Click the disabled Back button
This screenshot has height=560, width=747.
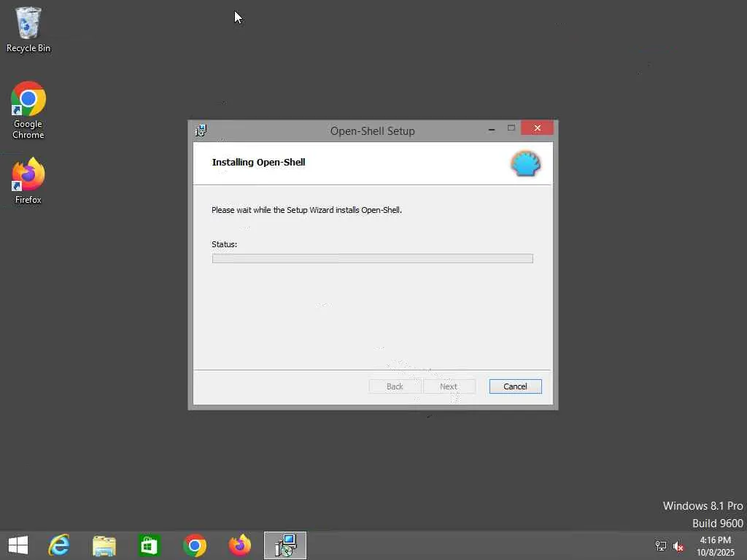[395, 386]
